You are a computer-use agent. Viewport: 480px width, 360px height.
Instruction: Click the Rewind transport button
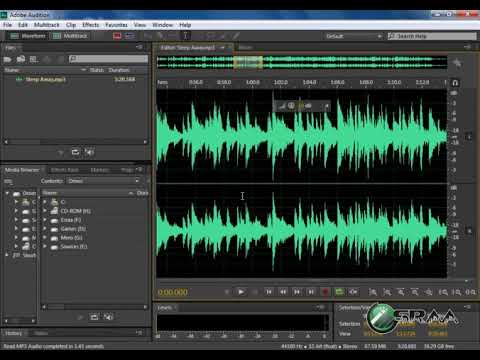pos(283,292)
